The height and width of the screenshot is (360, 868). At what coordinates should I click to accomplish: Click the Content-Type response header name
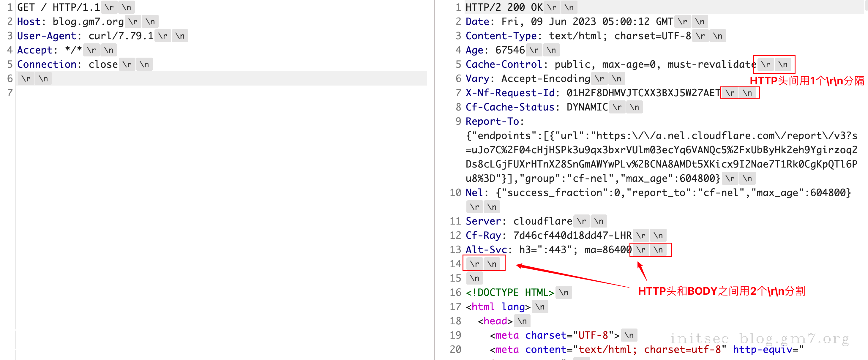[501, 36]
